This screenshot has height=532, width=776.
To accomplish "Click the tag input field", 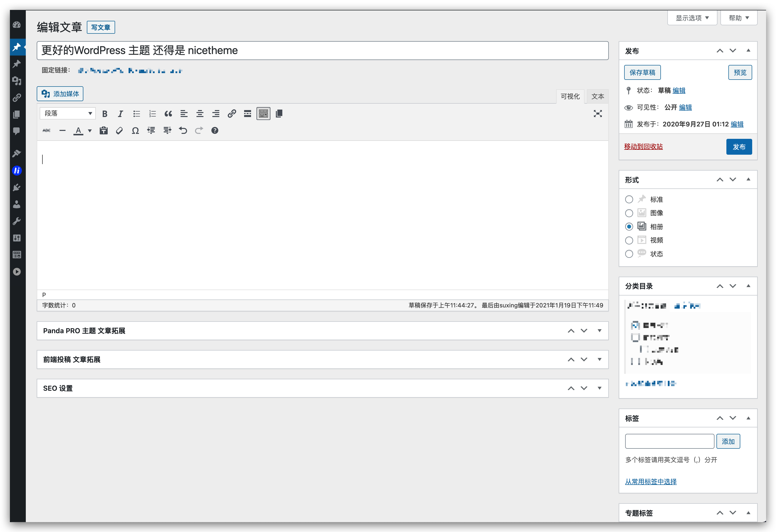I will click(670, 442).
